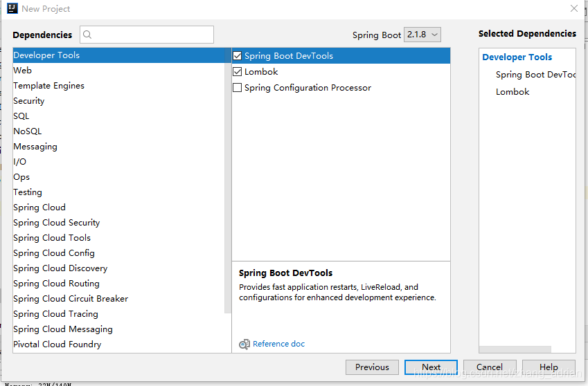Click the Previous button
This screenshot has width=588, height=386.
coord(372,367)
